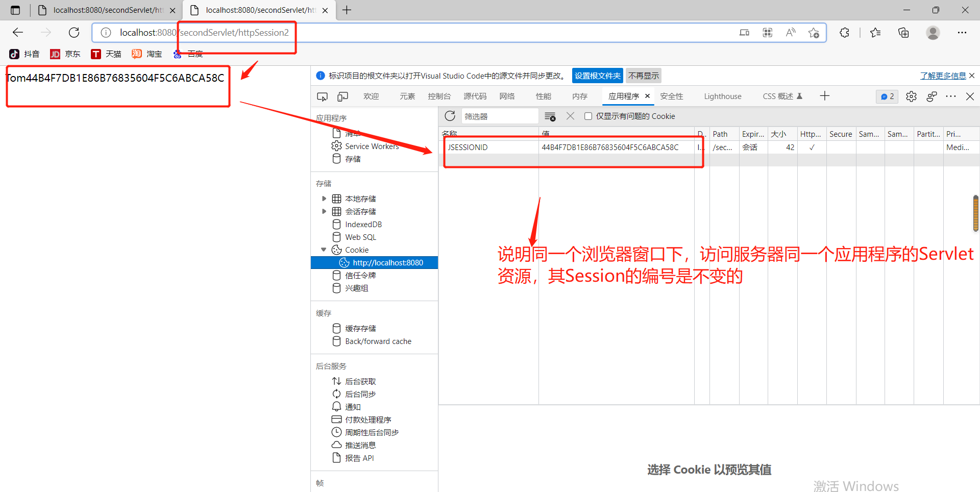Click the Secure column header

(841, 134)
